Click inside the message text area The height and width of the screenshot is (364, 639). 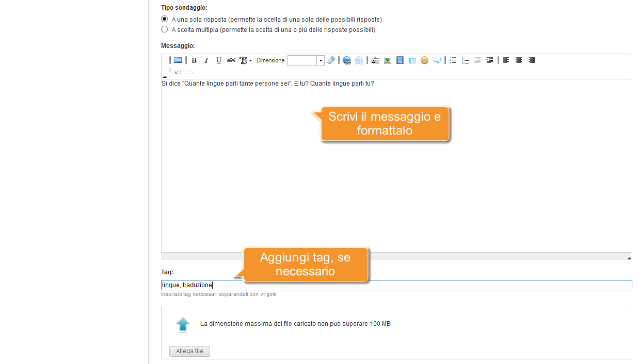[396, 166]
